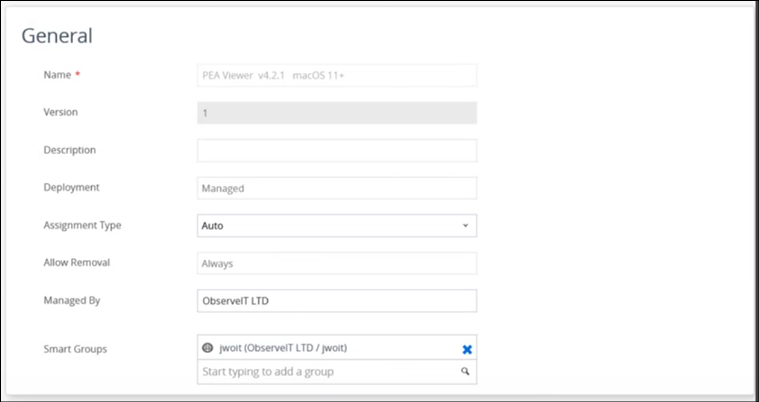Click the Description label
The width and height of the screenshot is (759, 402).
click(x=70, y=150)
